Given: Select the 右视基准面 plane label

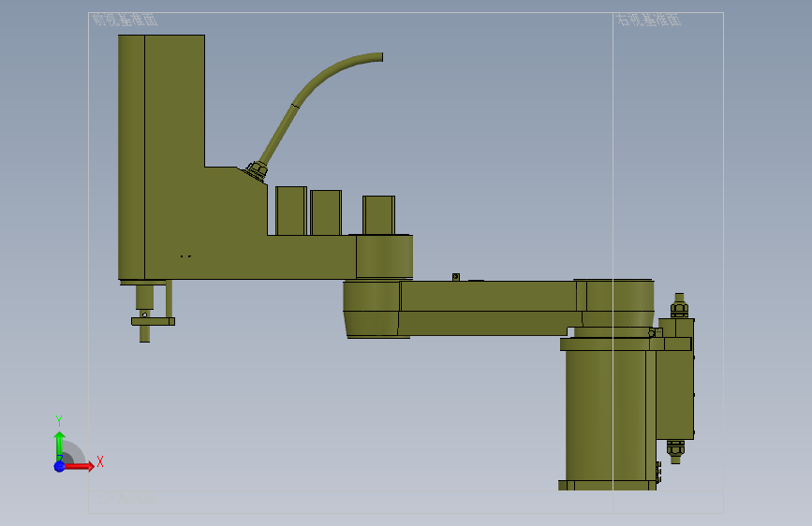Looking at the screenshot, I should 648,20.
